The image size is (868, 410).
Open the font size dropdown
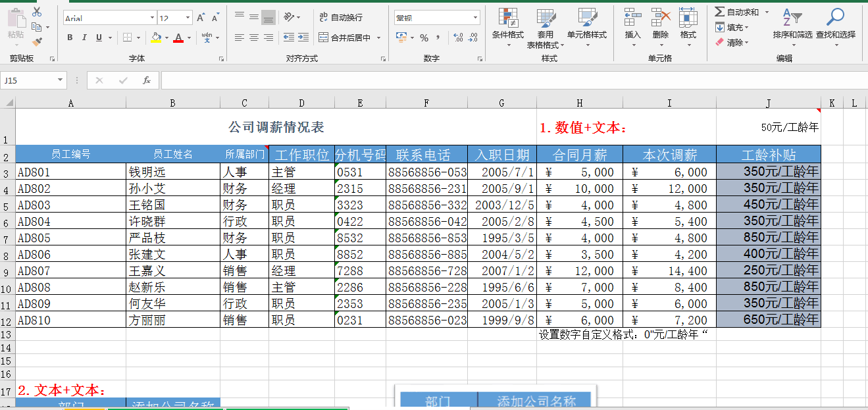point(188,18)
